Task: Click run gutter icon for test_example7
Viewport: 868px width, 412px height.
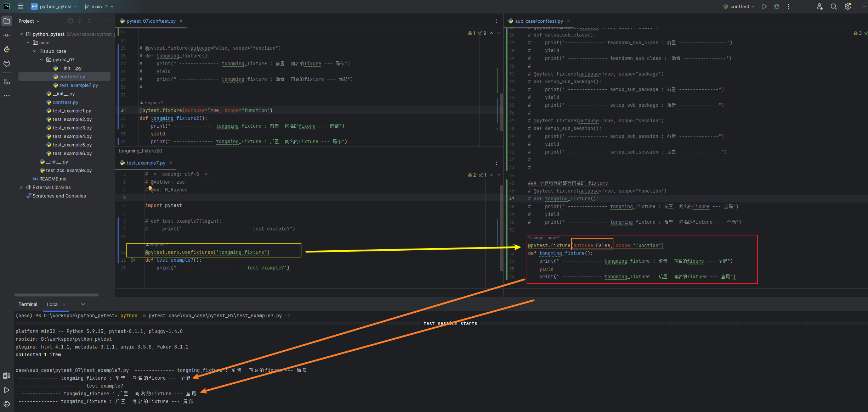Action: 133,260
